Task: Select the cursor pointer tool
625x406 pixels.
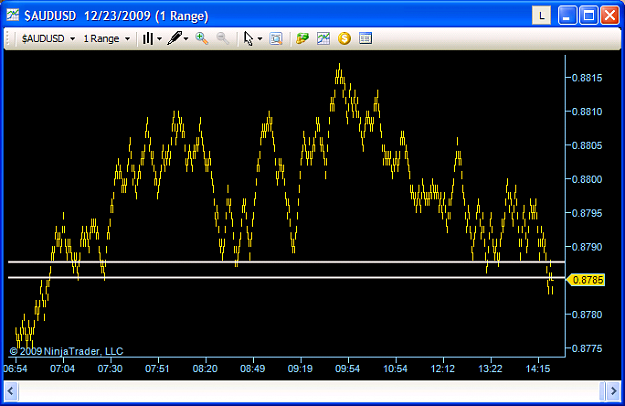Action: tap(248, 39)
